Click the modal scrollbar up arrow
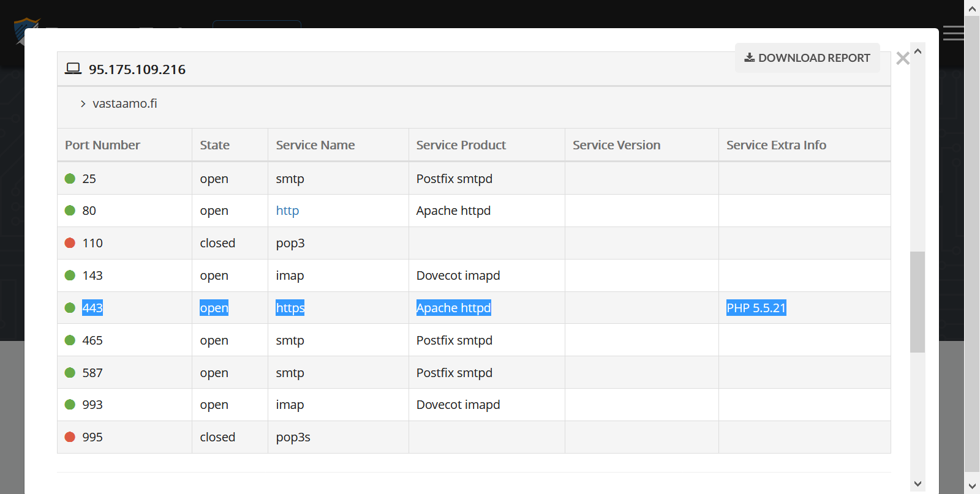Screen dimensions: 980x494 (918, 51)
